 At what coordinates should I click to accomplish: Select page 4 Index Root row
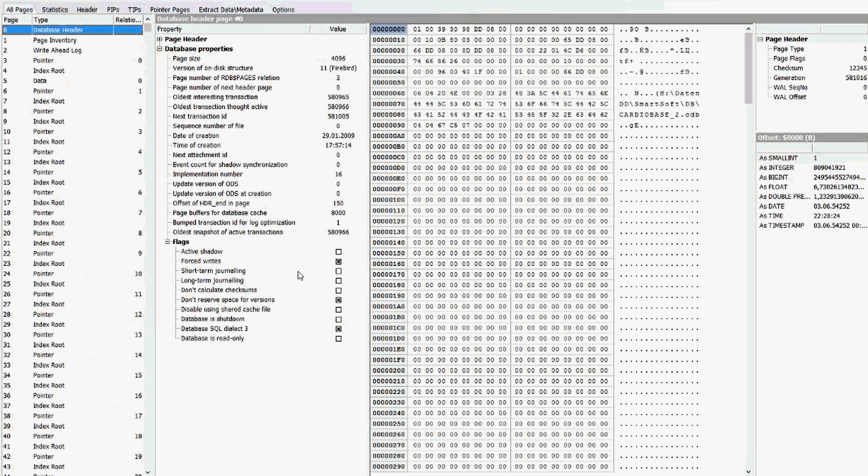point(72,70)
